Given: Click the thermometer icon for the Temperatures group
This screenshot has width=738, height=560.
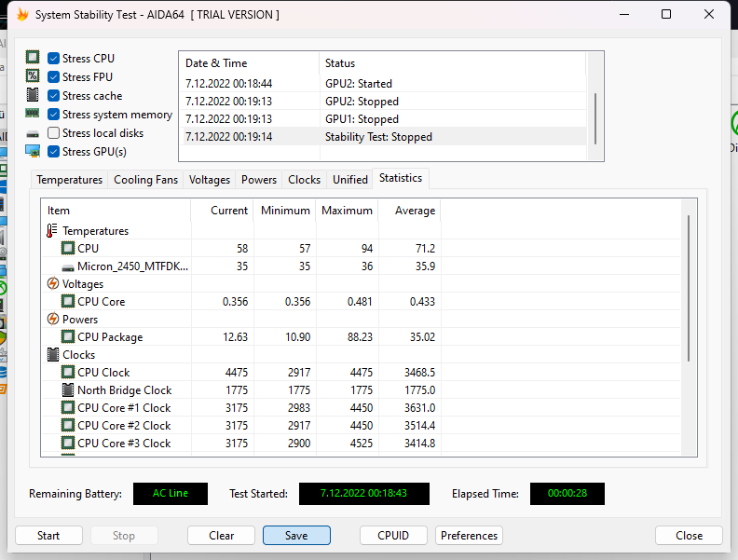Looking at the screenshot, I should coord(52,230).
